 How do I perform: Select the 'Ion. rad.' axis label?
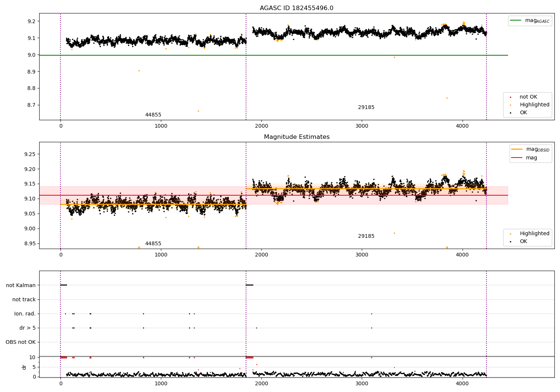click(x=25, y=314)
